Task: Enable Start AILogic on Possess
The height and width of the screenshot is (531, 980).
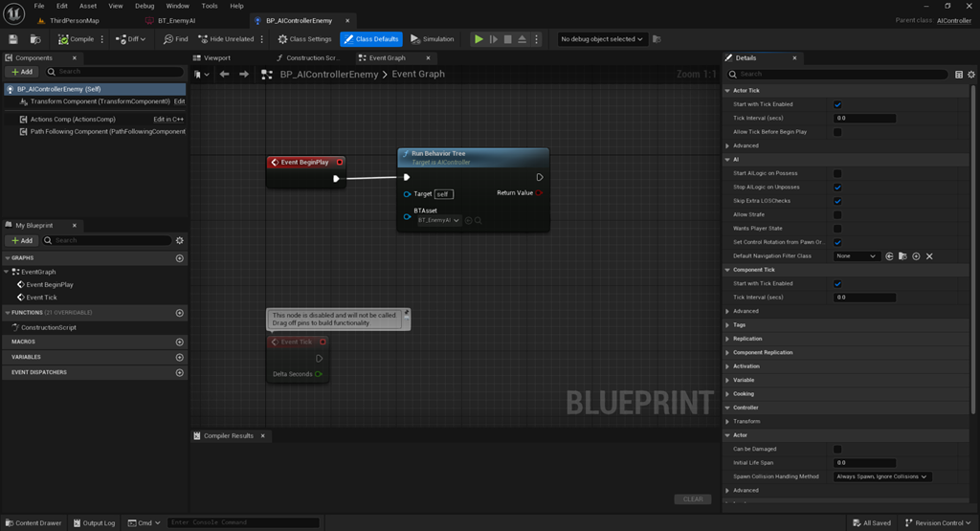Action: click(837, 174)
